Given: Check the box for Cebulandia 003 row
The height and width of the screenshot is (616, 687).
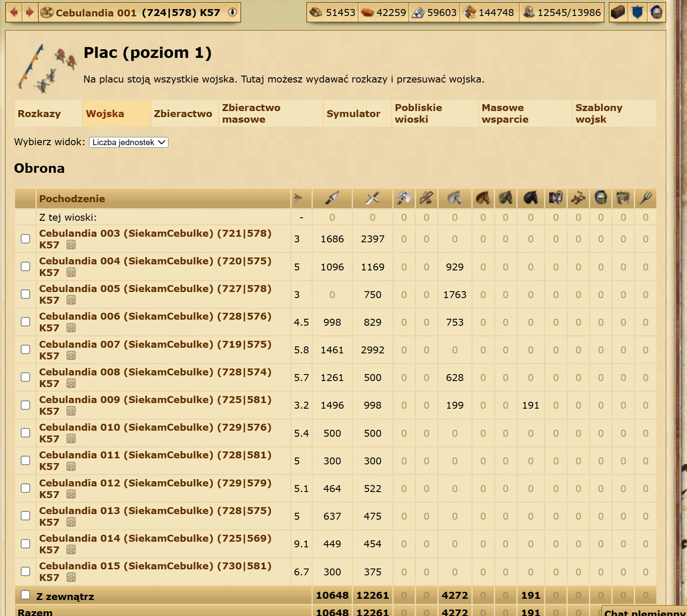Looking at the screenshot, I should point(25,239).
